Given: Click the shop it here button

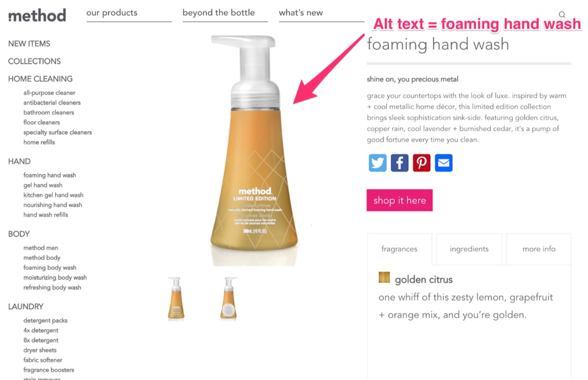Looking at the screenshot, I should (x=400, y=200).
